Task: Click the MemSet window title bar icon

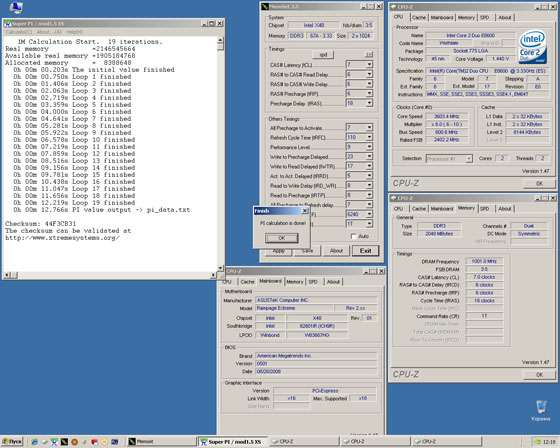Action: pos(265,6)
